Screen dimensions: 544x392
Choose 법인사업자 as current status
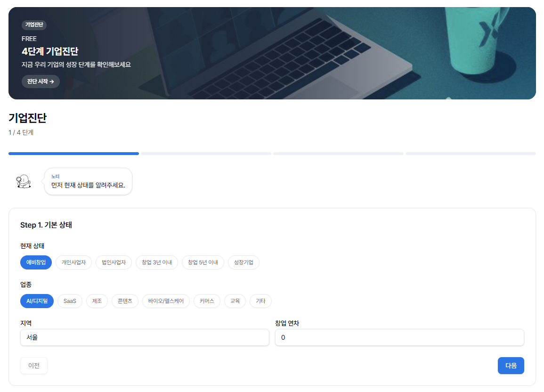point(114,262)
